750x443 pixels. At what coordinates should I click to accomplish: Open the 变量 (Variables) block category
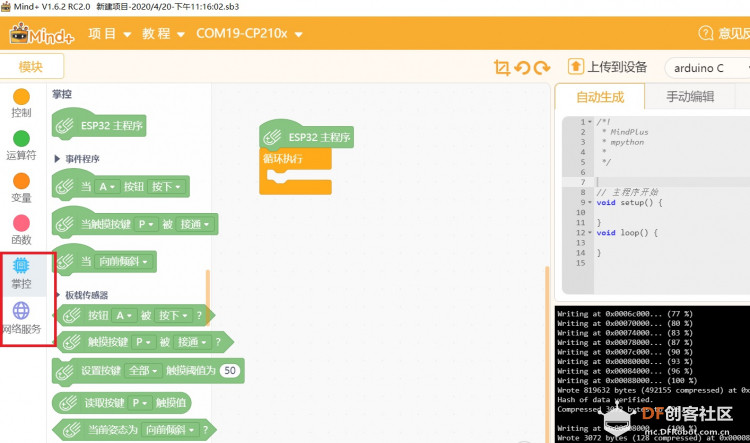coord(21,188)
